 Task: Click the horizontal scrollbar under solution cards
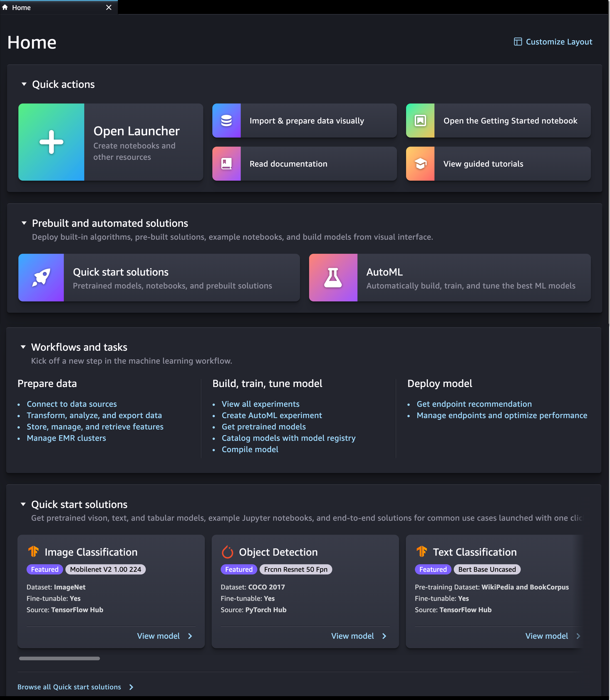(x=59, y=658)
